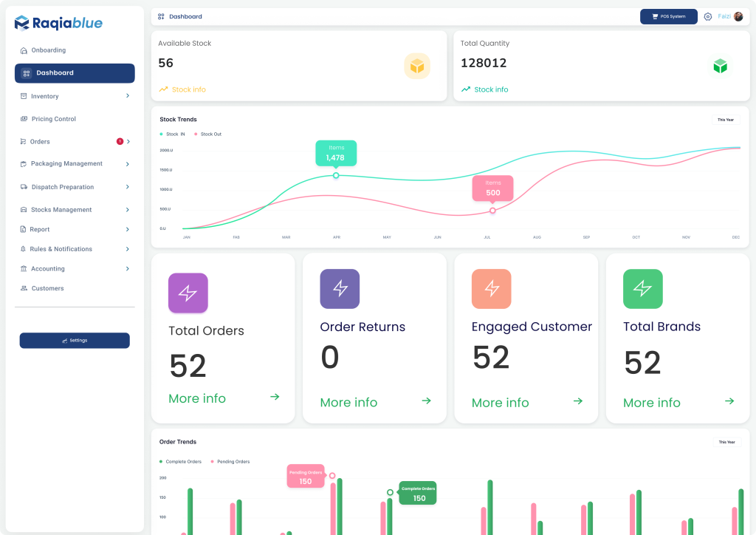Open the user avatar next to Faizi
756x535 pixels.
pyautogui.click(x=738, y=16)
